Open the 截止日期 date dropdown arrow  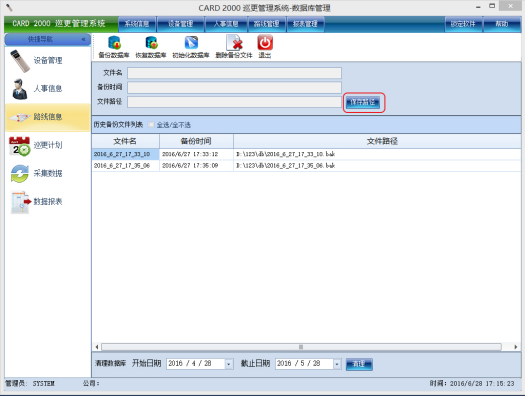(x=337, y=364)
